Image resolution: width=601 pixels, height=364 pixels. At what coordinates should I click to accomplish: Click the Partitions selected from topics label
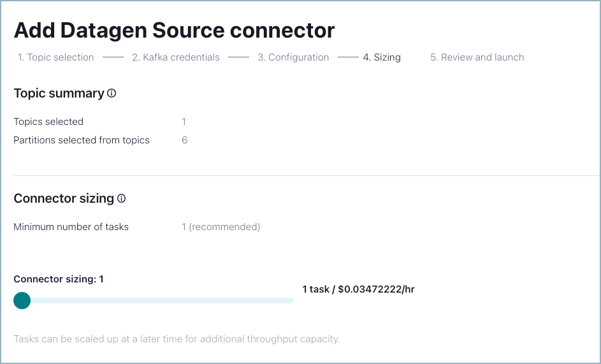click(x=82, y=140)
